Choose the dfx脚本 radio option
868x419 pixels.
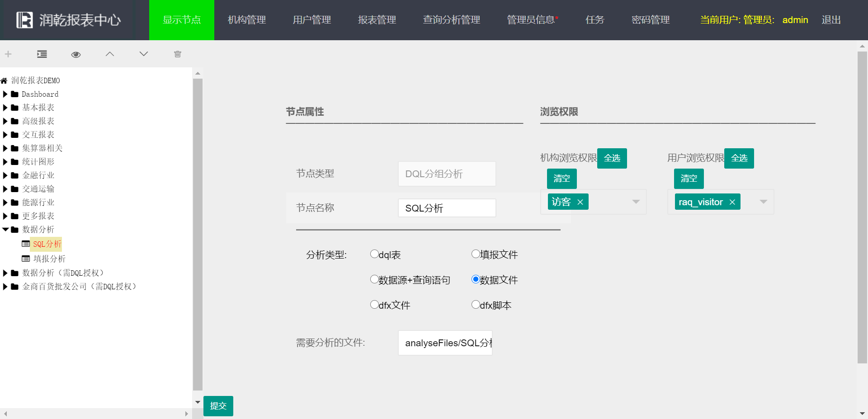[476, 305]
